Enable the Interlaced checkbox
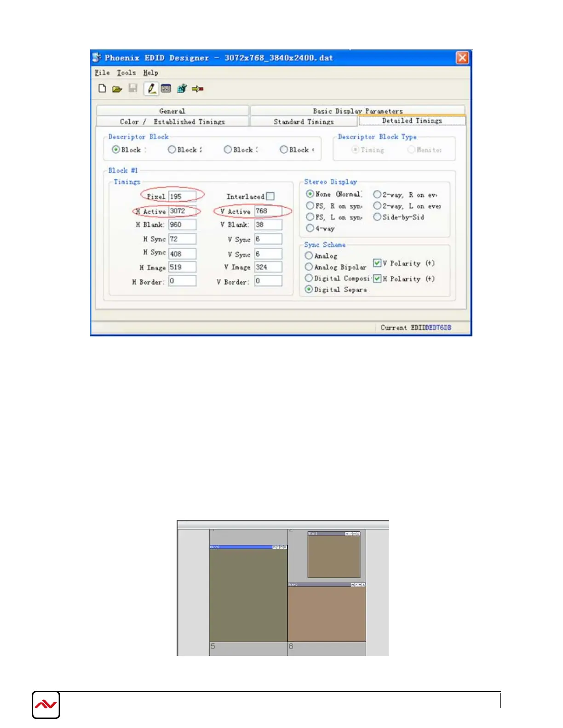The image size is (563, 728). tap(270, 196)
